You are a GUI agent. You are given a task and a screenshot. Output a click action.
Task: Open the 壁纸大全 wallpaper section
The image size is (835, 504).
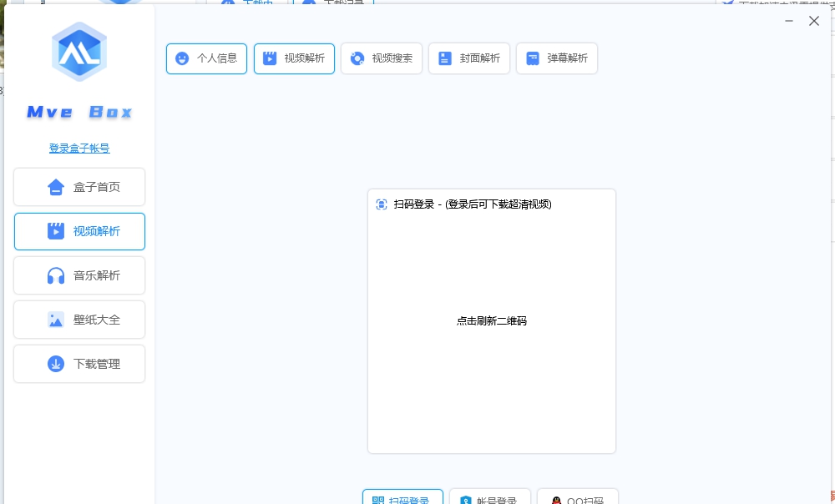coord(79,320)
